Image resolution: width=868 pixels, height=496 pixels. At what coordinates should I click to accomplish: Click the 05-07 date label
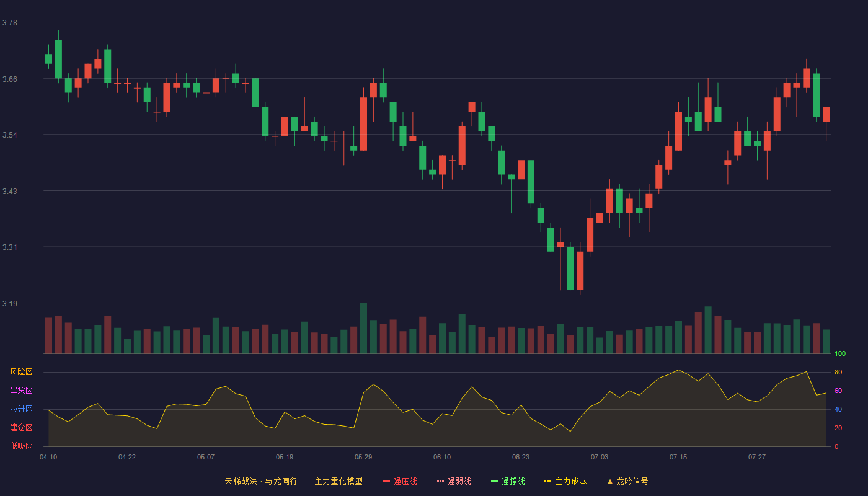(206, 457)
